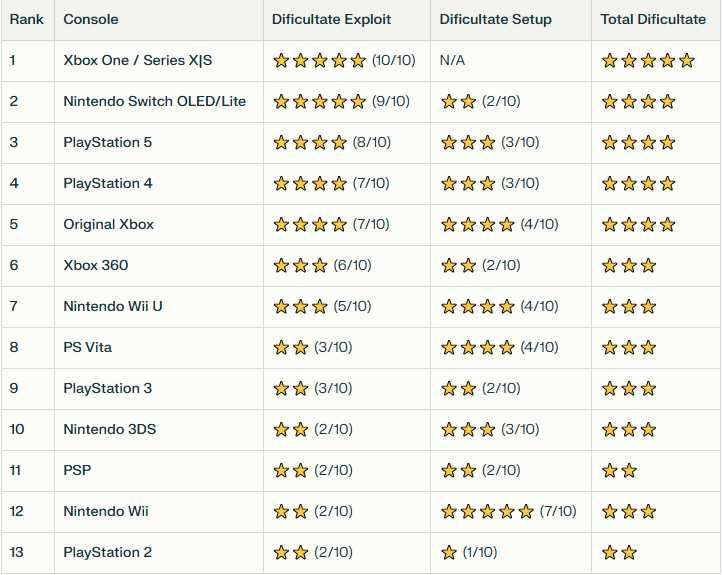The image size is (722, 575).
Task: Click the Rank column header
Action: coord(26,20)
